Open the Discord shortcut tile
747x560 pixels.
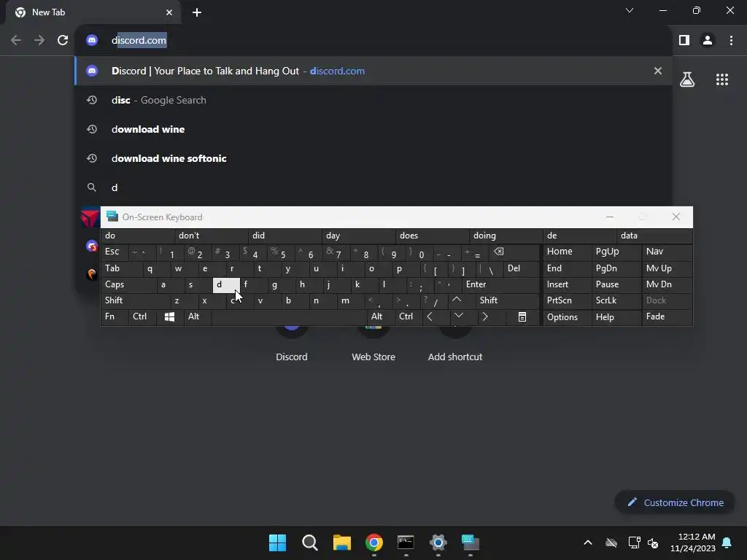[x=292, y=344]
